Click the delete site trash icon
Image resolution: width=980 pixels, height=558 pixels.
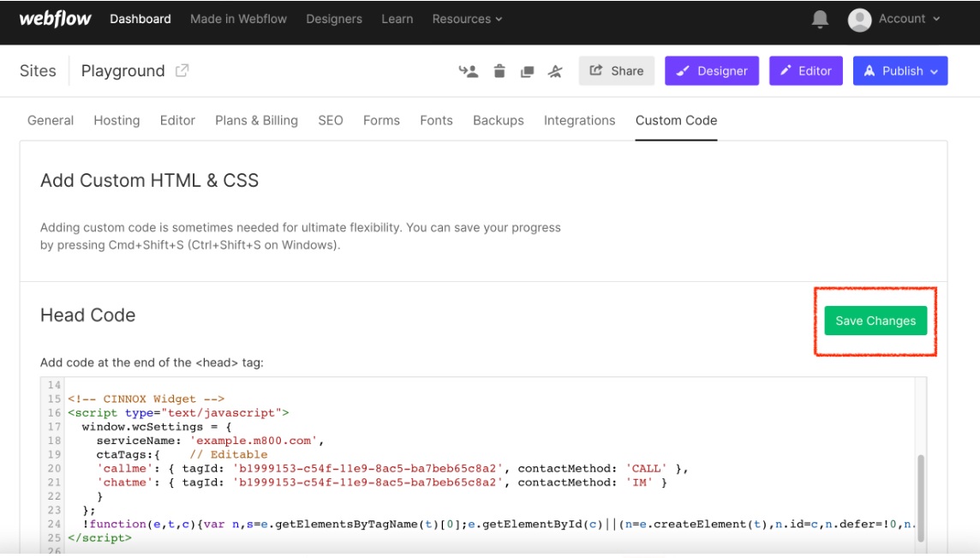point(499,71)
